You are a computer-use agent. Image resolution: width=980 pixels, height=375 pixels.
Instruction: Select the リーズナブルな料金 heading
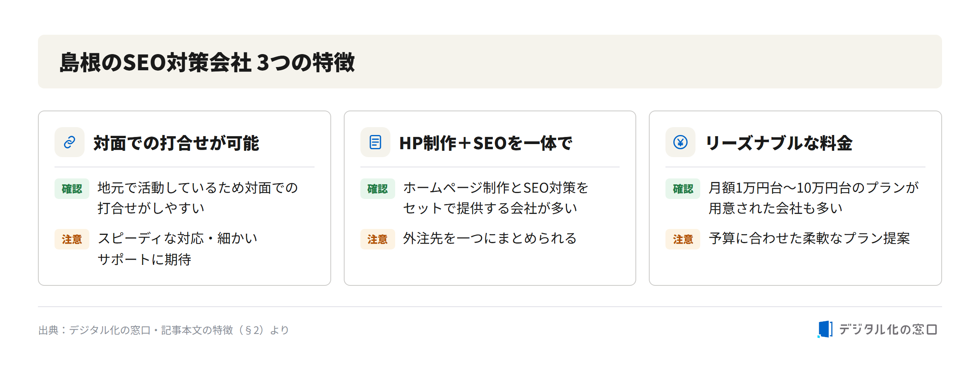tap(779, 143)
